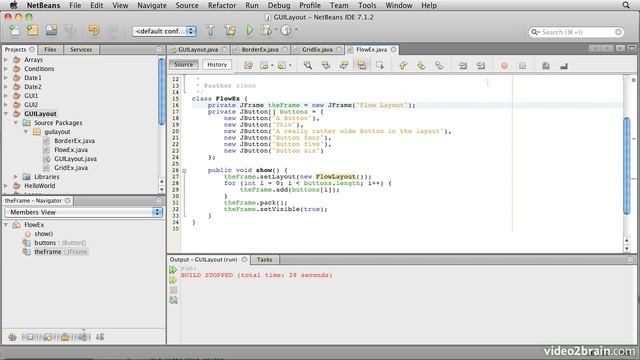Switch to the BorderEx.java editor tab
Viewport: 640px width, 360px height.
click(x=260, y=49)
